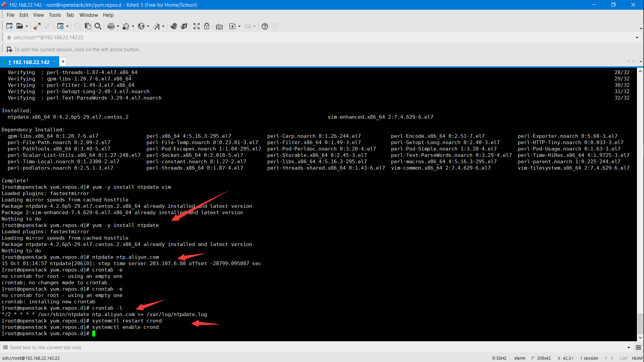Open the Edit menu

pos(24,15)
